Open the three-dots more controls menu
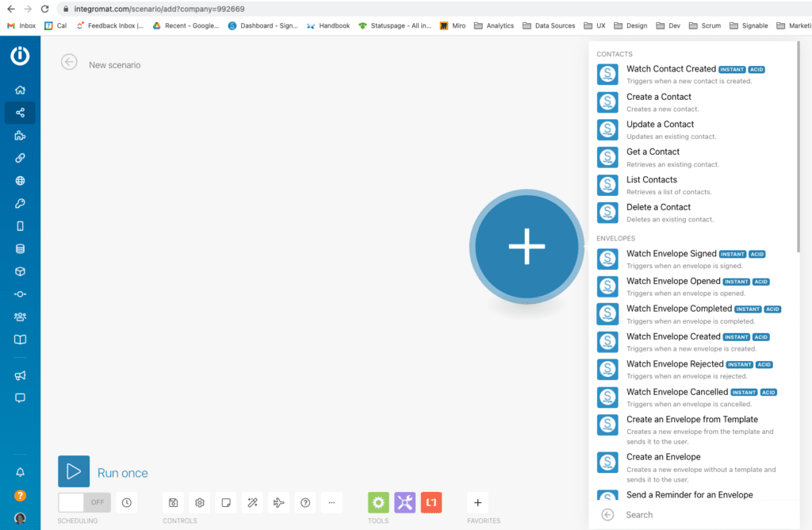The image size is (812, 530). [331, 502]
